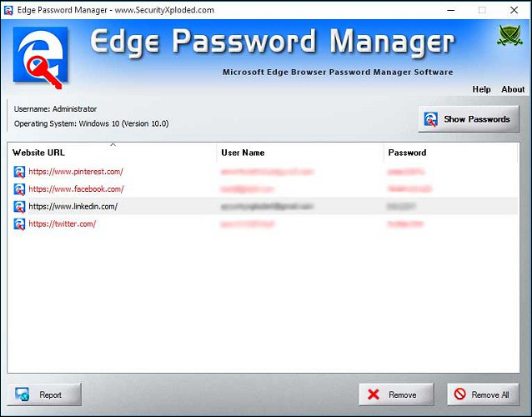This screenshot has height=417, width=532.
Task: Reveal passwords with Show Passwords
Action: 469,119
